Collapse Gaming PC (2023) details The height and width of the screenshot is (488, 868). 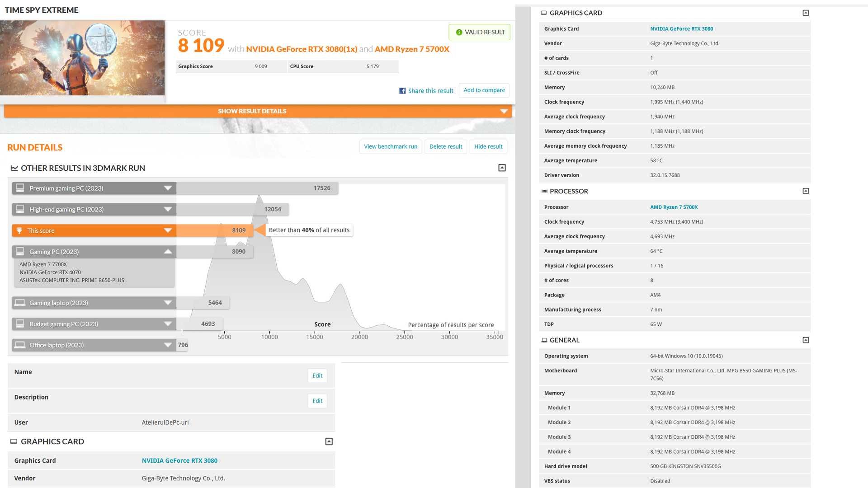coord(168,251)
